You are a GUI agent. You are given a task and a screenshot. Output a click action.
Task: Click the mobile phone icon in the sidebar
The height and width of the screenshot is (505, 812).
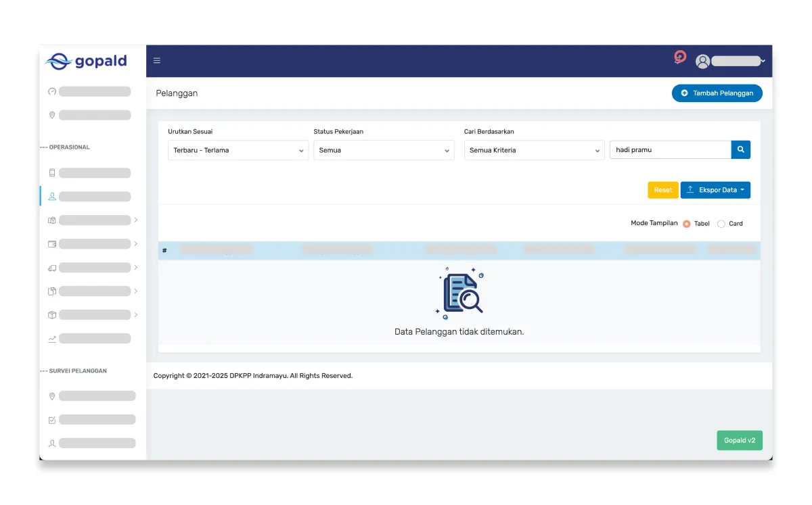52,172
